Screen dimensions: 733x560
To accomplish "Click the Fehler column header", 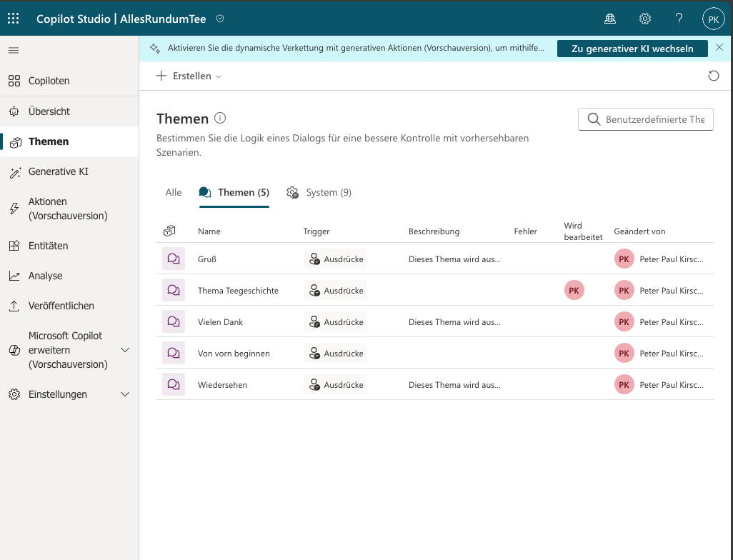I will [525, 231].
